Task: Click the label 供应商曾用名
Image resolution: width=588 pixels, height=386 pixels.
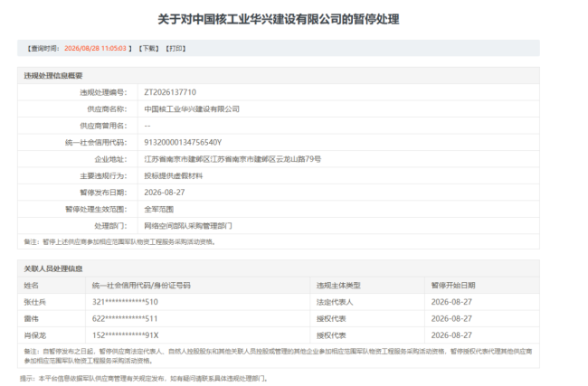Action: (103, 126)
